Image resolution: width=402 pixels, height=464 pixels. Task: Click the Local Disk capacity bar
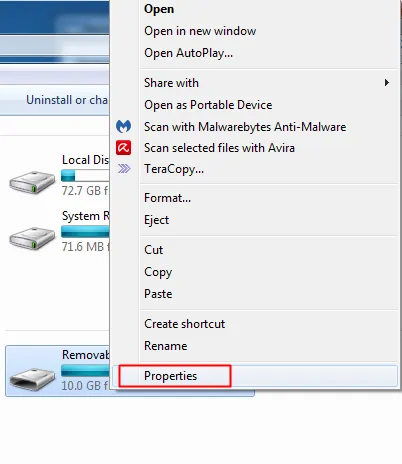tap(85, 175)
